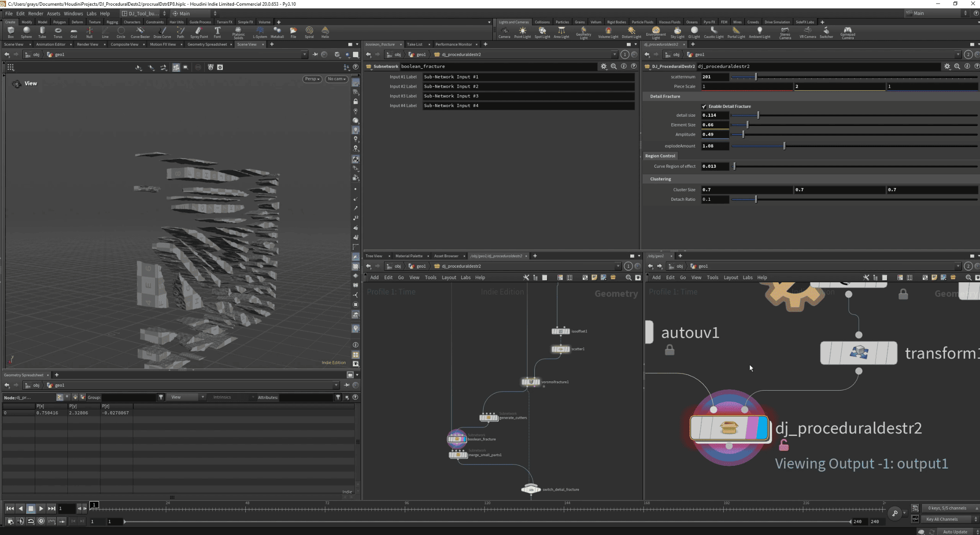Viewport: 980px width, 535px height.
Task: Select the Platonic Solids shelf tool
Action: (238, 33)
